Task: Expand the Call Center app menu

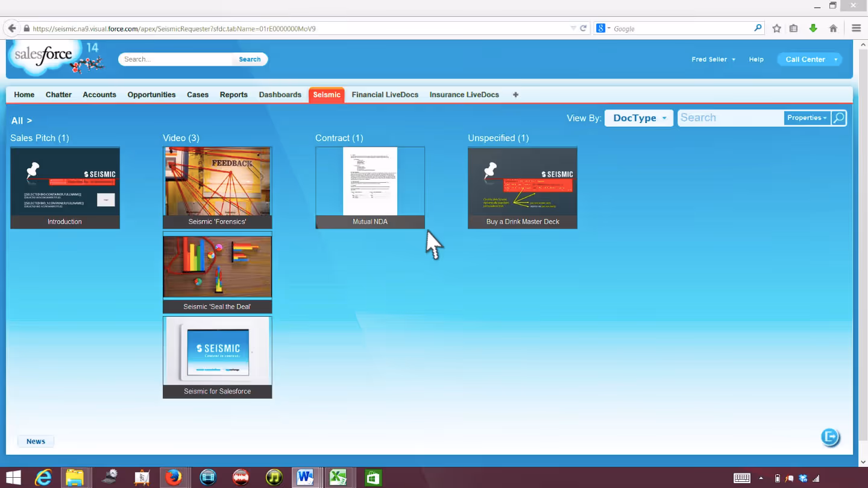Action: click(x=810, y=59)
